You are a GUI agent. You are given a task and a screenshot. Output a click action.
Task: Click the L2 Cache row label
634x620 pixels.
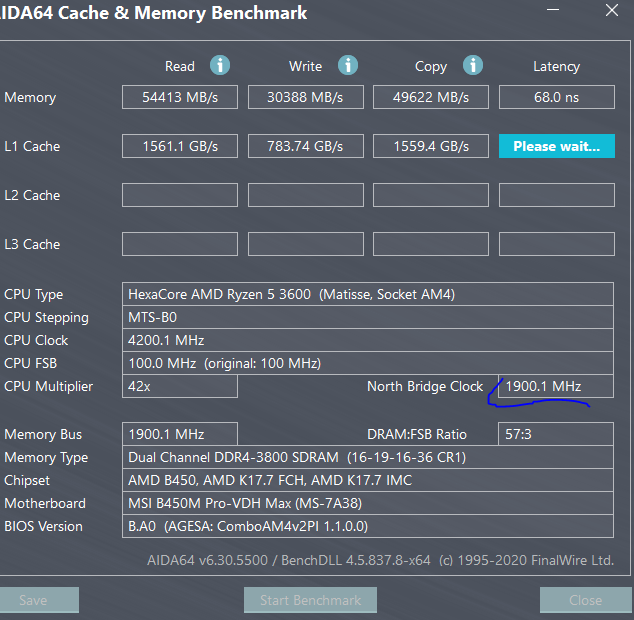pos(32,195)
